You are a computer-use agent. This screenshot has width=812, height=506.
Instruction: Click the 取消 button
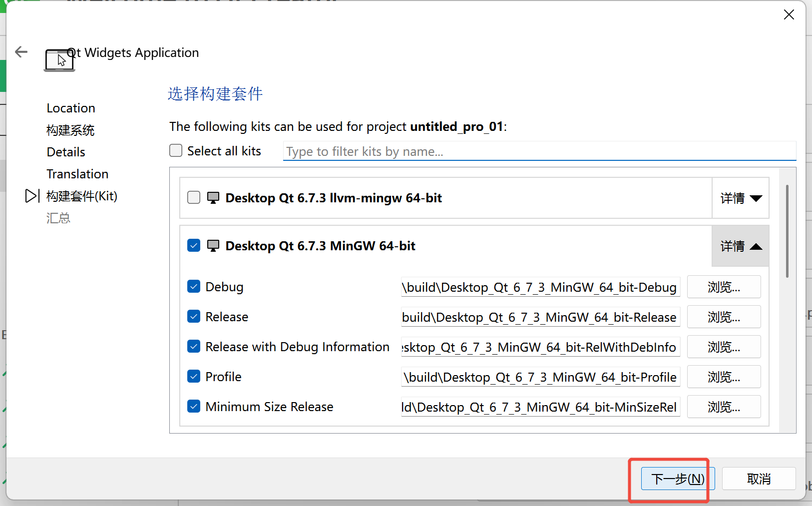(x=759, y=479)
